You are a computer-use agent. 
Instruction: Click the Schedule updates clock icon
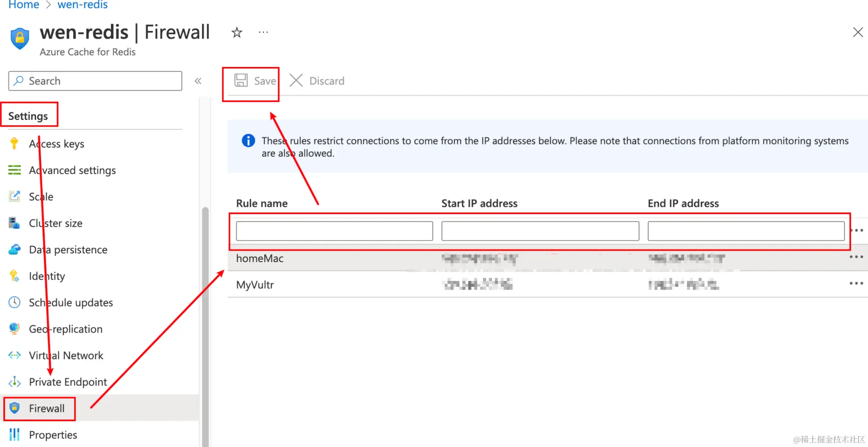point(14,302)
